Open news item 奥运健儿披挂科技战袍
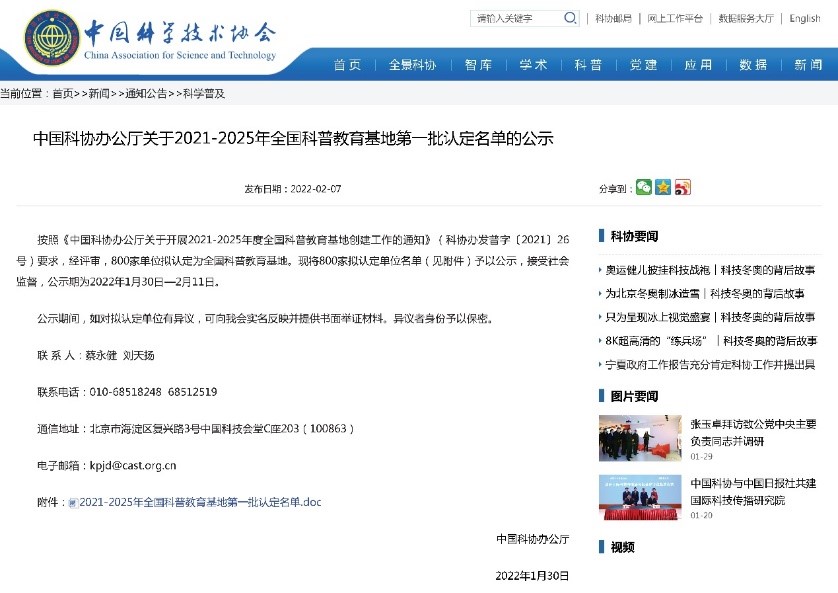Image resolution: width=838 pixels, height=593 pixels. coord(710,270)
